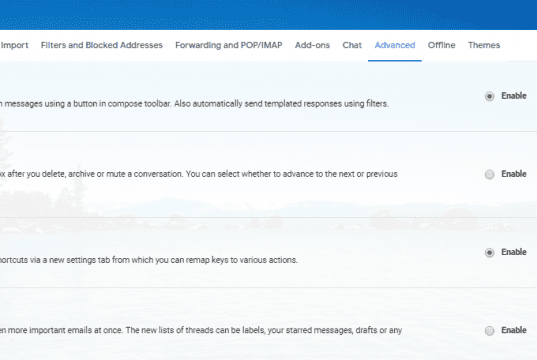Click the text about remap keys to actions

click(x=149, y=260)
